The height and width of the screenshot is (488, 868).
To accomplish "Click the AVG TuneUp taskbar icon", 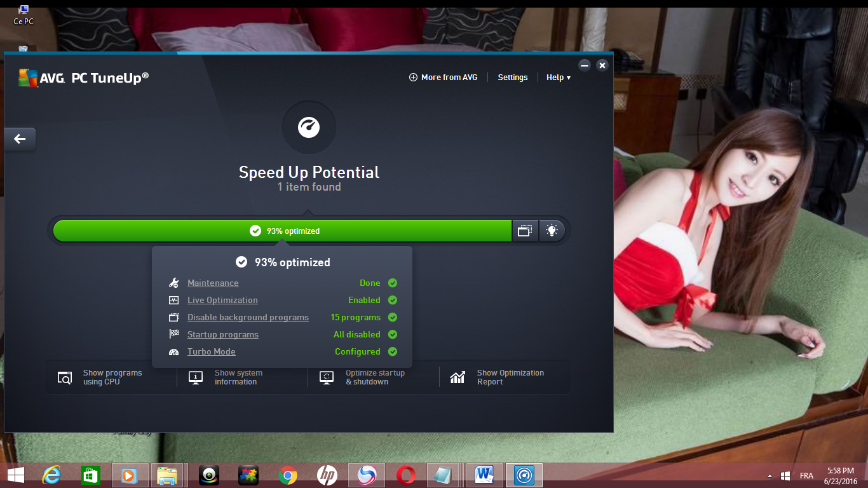I will (x=524, y=475).
